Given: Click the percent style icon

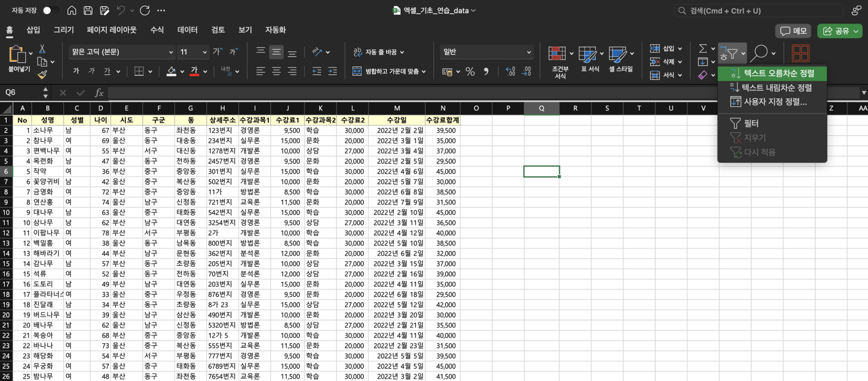Looking at the screenshot, I should (x=470, y=71).
